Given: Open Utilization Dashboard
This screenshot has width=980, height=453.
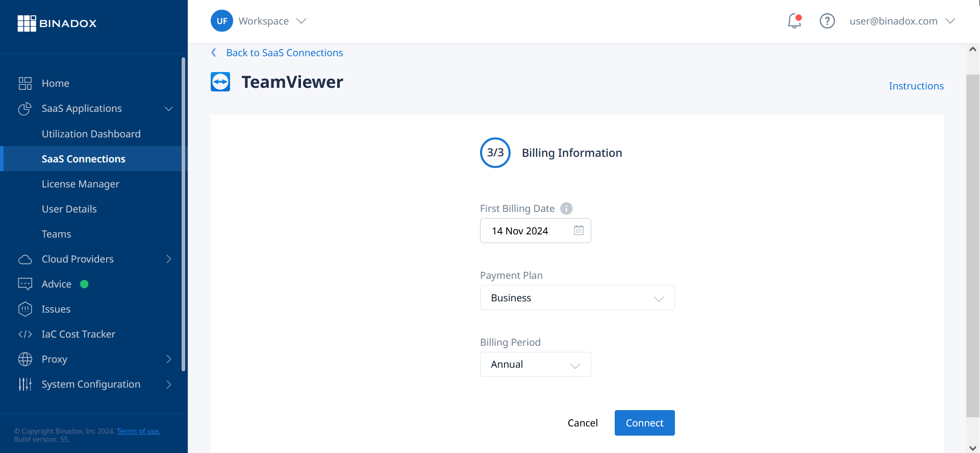Looking at the screenshot, I should [91, 134].
